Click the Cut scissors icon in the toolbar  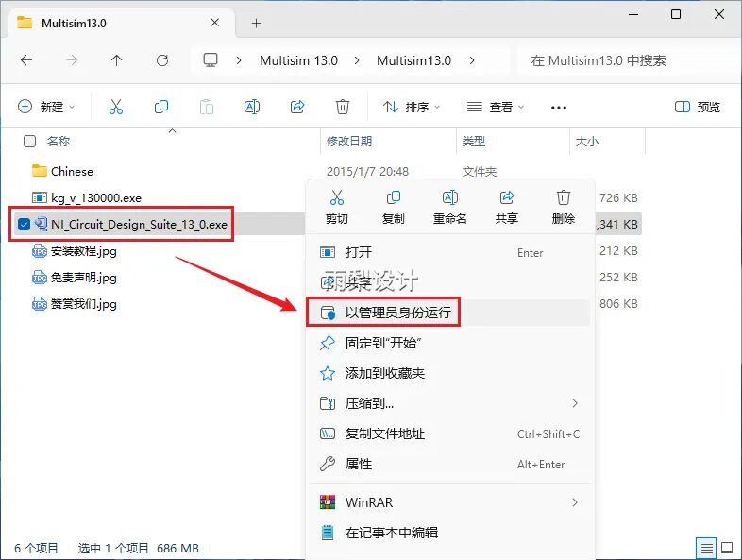pos(116,107)
